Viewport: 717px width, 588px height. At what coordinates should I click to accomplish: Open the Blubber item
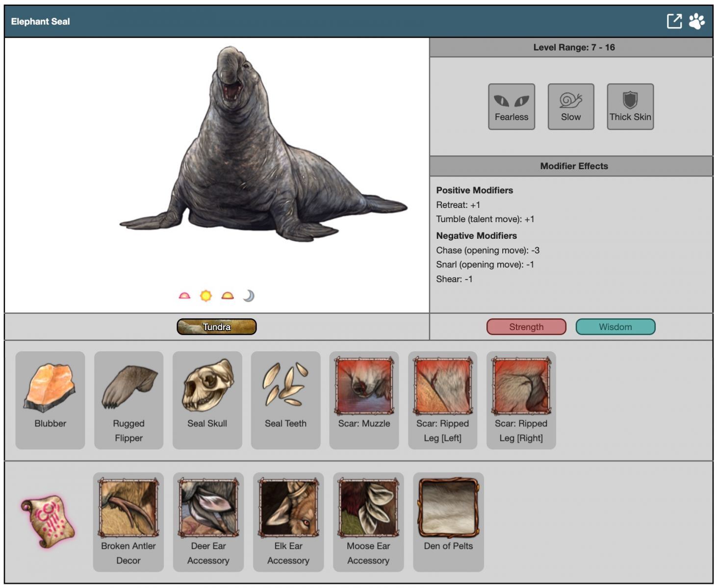click(x=50, y=399)
